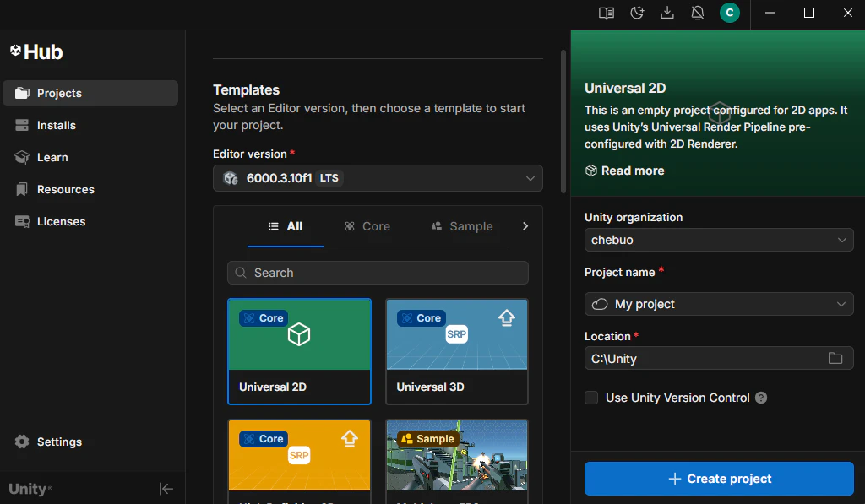The height and width of the screenshot is (504, 865).
Task: Click the download icon on yellow Core template
Action: (349, 438)
